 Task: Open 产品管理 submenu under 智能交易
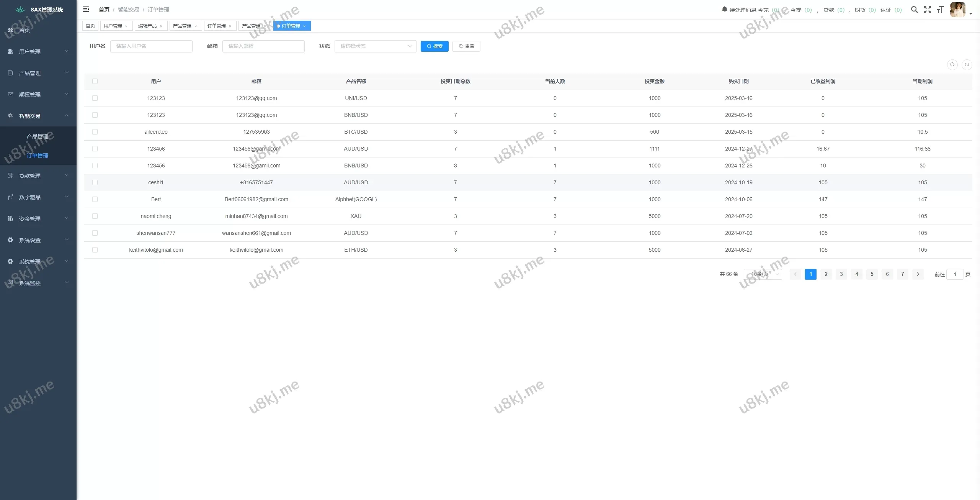38,136
